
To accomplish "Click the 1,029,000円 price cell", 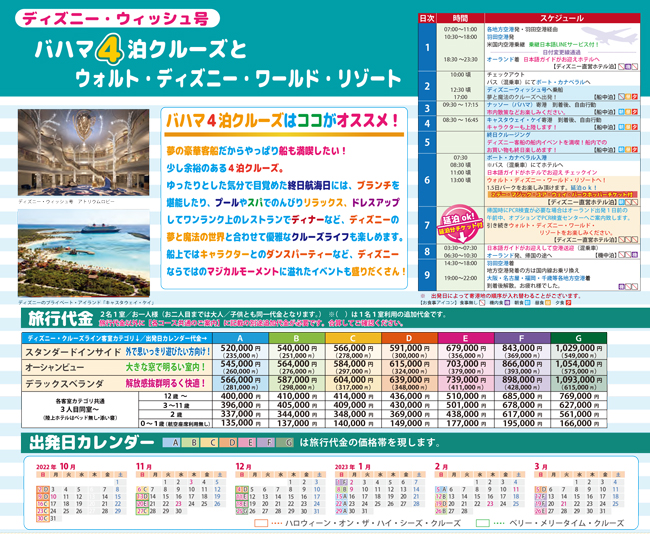I will pos(579,351).
